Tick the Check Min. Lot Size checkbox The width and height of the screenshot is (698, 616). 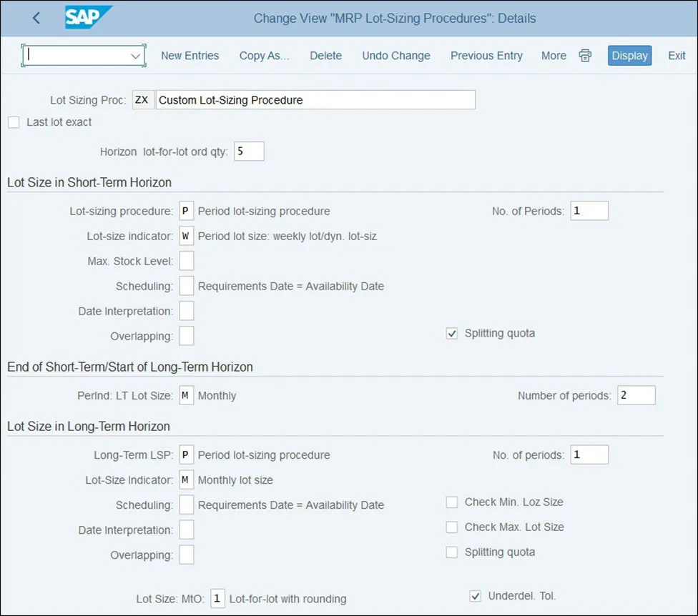click(452, 502)
